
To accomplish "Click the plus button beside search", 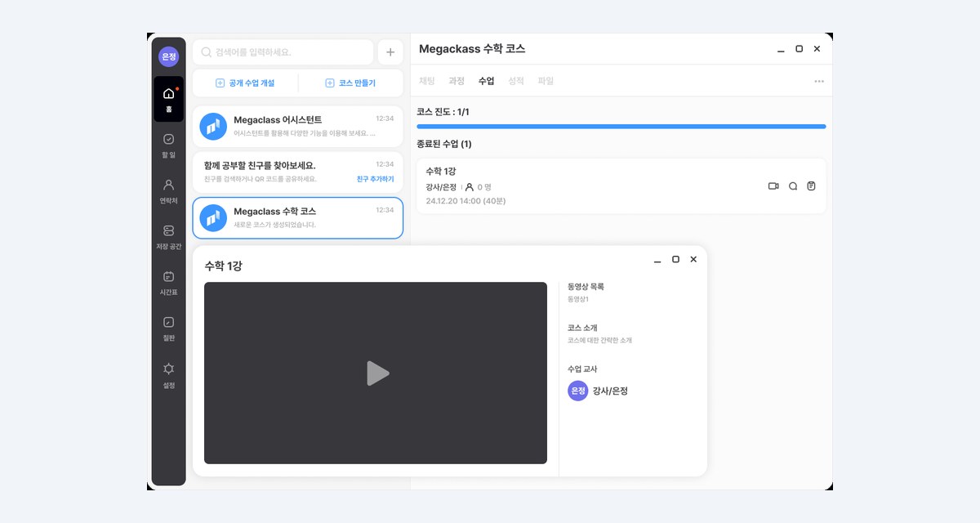I will coord(390,52).
